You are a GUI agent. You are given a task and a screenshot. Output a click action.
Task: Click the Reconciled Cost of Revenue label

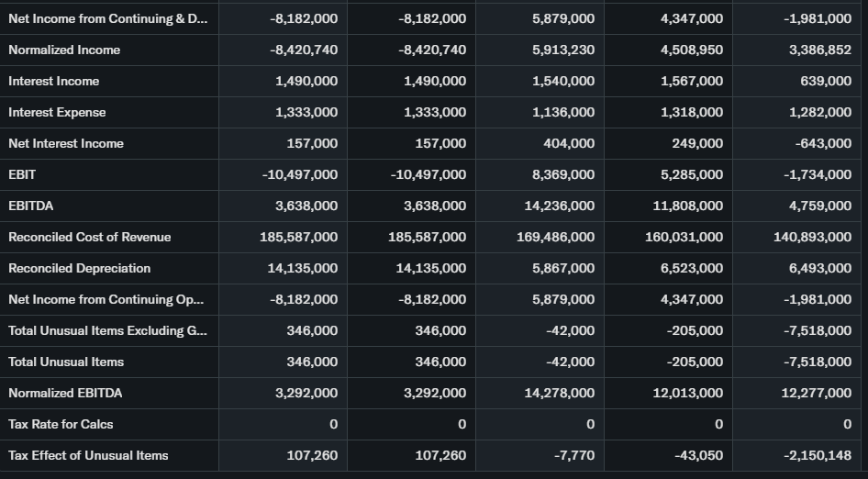pos(89,237)
